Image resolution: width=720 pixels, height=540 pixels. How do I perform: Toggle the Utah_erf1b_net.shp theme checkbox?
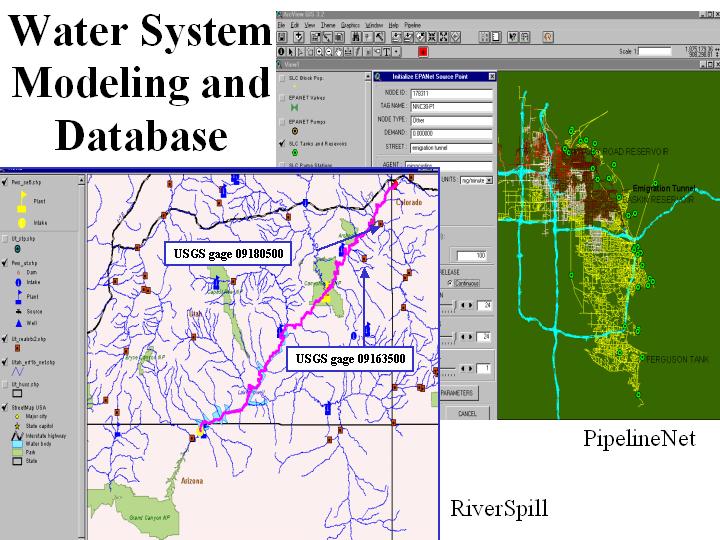[5, 362]
